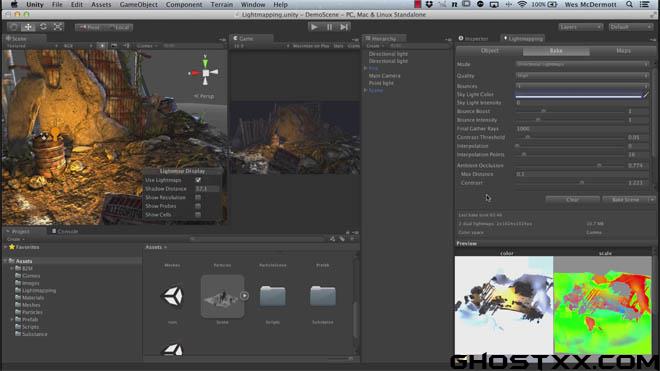Open the Bake Scene dropdown arrow
660x371 pixels.
(x=652, y=200)
